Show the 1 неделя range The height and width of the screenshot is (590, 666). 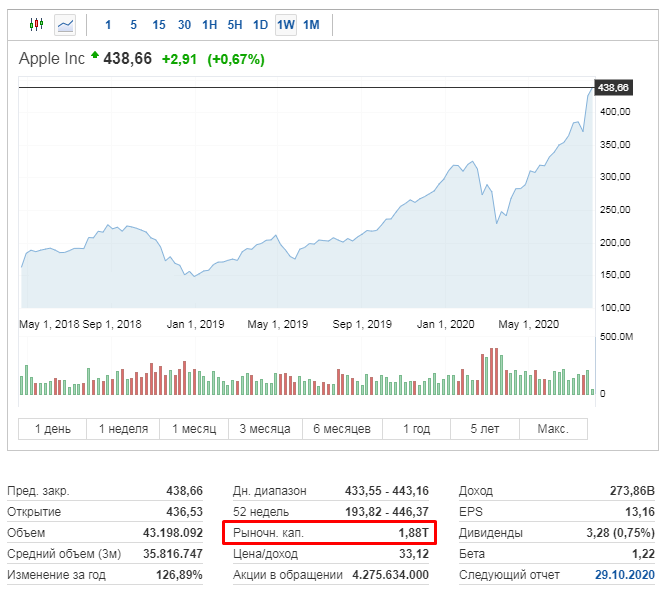point(123,429)
